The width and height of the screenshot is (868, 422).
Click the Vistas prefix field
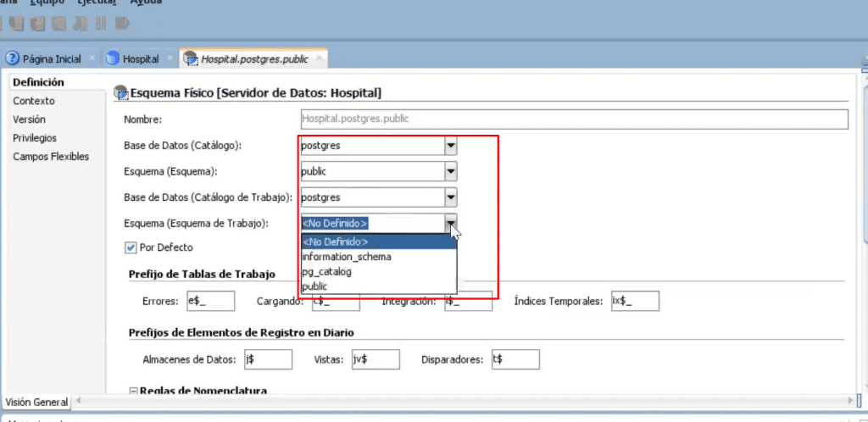pos(376,359)
